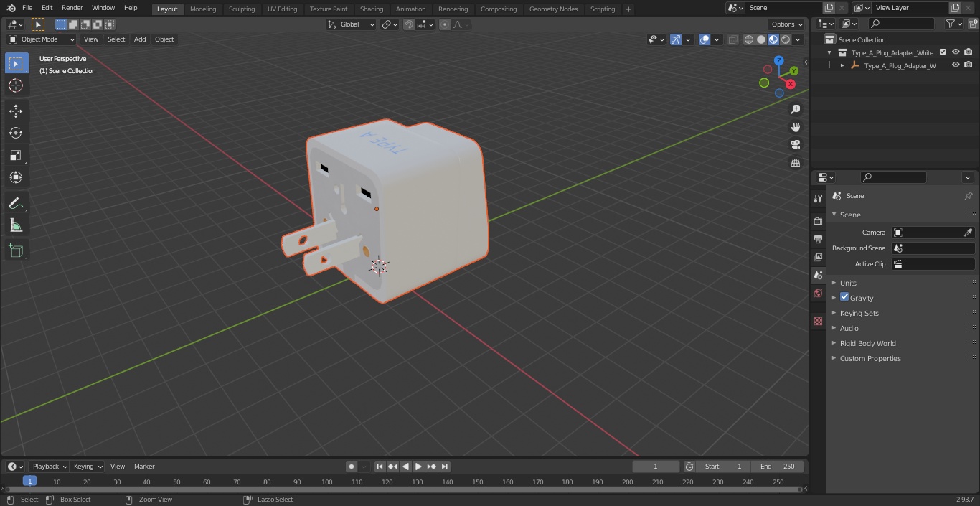Uncheck Type_A_Plug_Adapter_White collection exclude checkbox

click(x=943, y=52)
